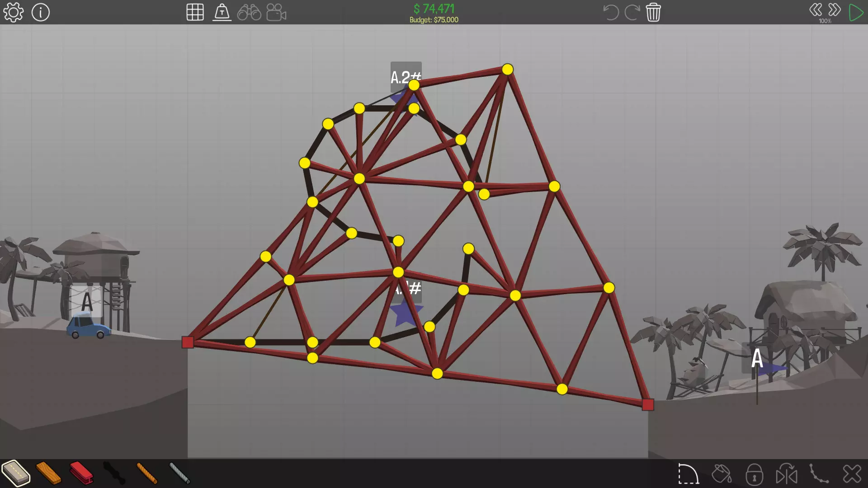Viewport: 868px width, 488px height.
Task: Select the wood material
Action: pos(48,473)
